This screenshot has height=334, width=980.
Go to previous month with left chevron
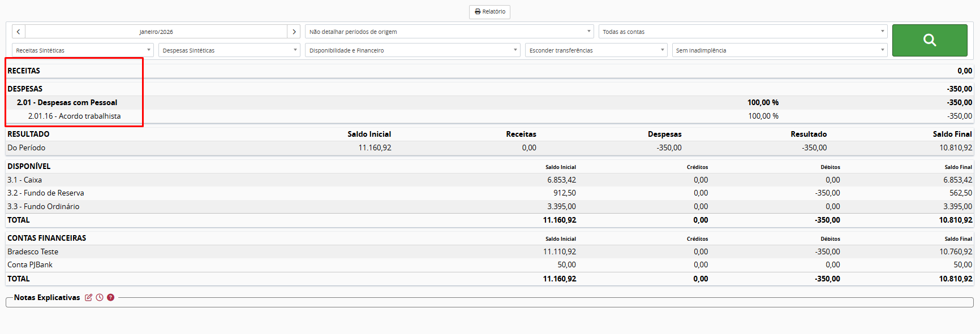18,32
